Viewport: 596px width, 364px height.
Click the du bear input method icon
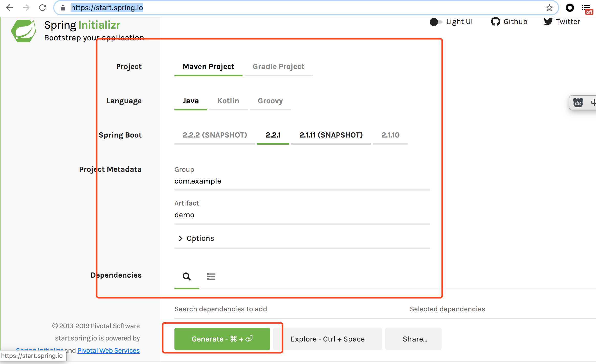click(x=578, y=103)
